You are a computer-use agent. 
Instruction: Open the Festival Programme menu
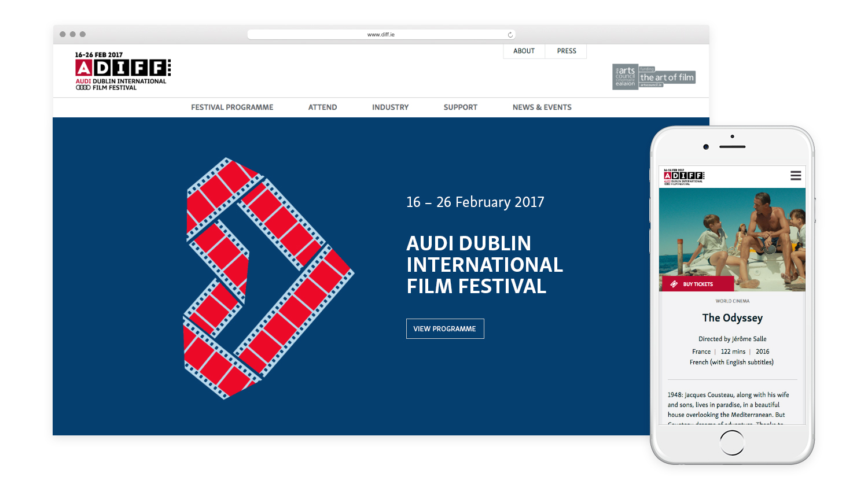232,108
